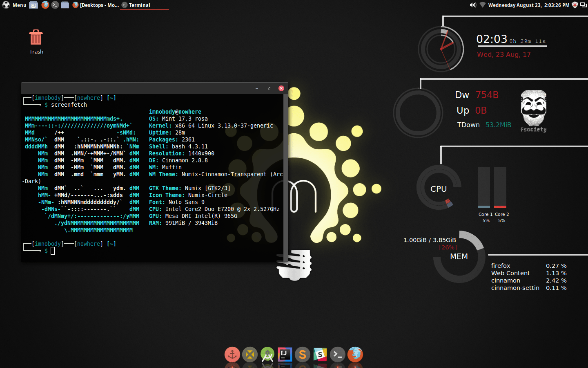Open Slack from the dock
The width and height of the screenshot is (588, 368).
coord(320,355)
